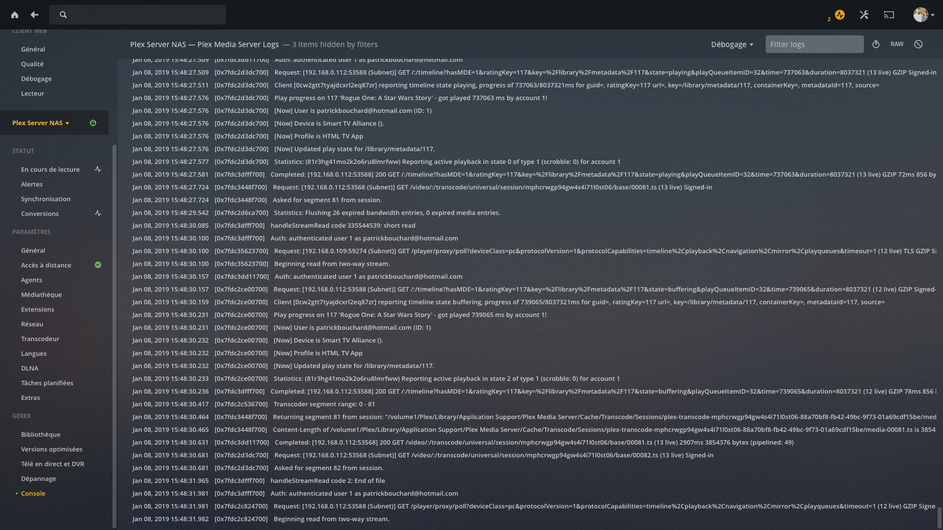Open Versions optimisées
Screen dimensions: 943x530
click(52, 449)
